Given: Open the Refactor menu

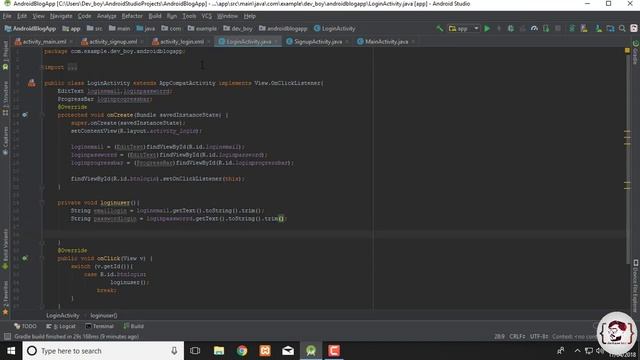Looking at the screenshot, I should (x=132, y=16).
